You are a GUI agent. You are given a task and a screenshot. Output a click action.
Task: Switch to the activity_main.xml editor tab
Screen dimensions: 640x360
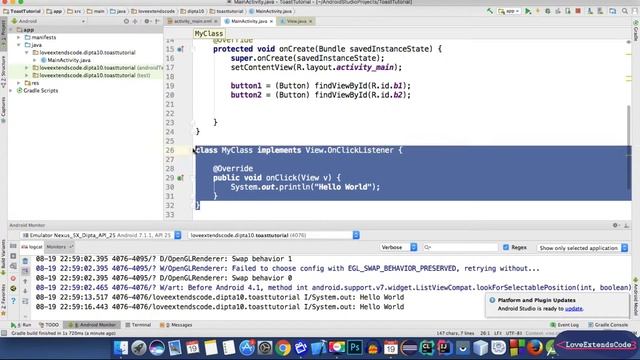(192, 21)
